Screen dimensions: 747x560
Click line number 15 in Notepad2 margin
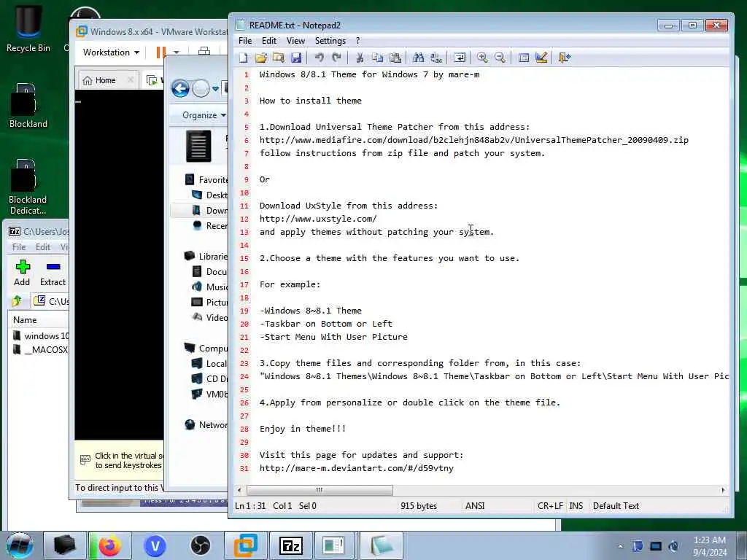pos(244,259)
